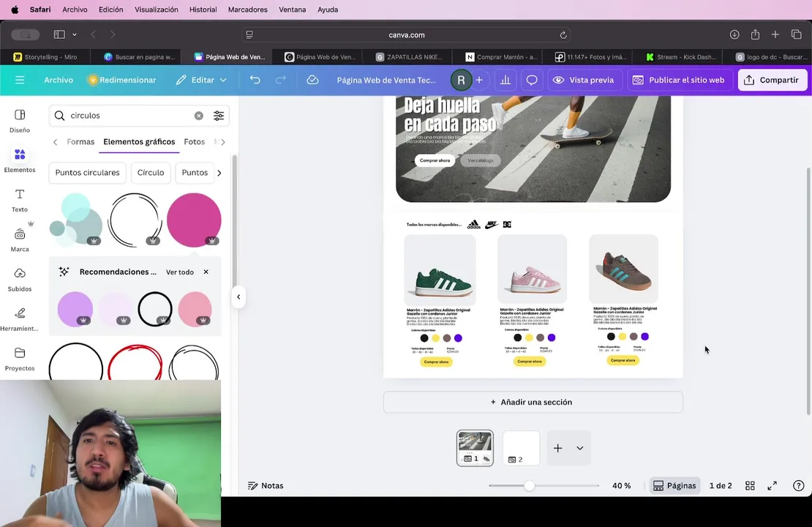This screenshot has height=527, width=812.
Task: Show more suggestion chips arrow
Action: point(219,173)
